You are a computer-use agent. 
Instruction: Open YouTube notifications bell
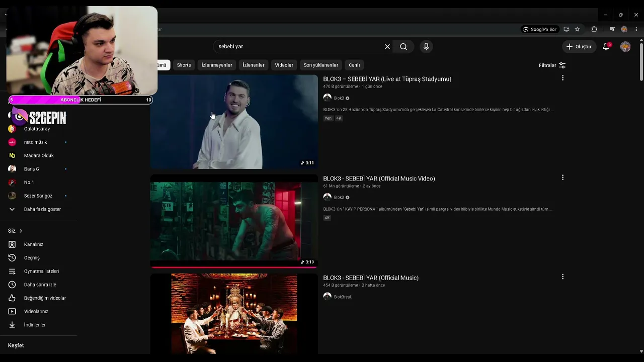[606, 46]
